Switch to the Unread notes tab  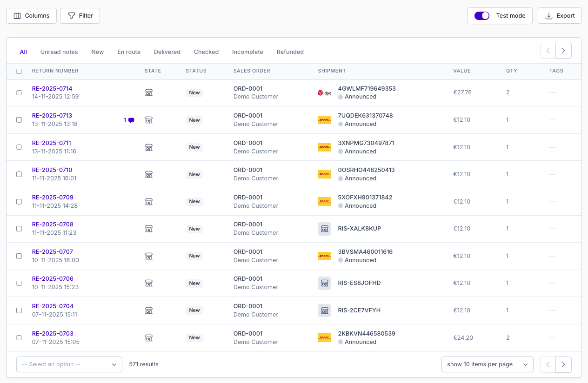point(59,52)
